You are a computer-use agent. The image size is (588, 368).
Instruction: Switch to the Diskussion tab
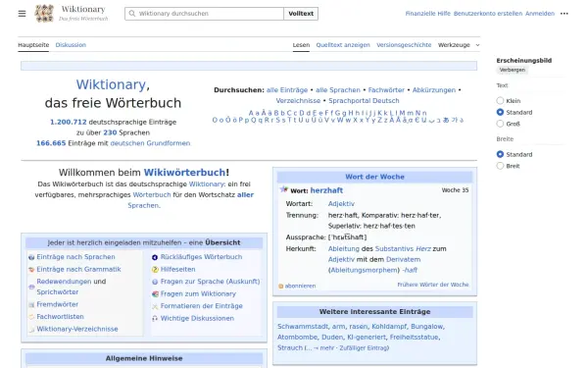[x=71, y=45]
